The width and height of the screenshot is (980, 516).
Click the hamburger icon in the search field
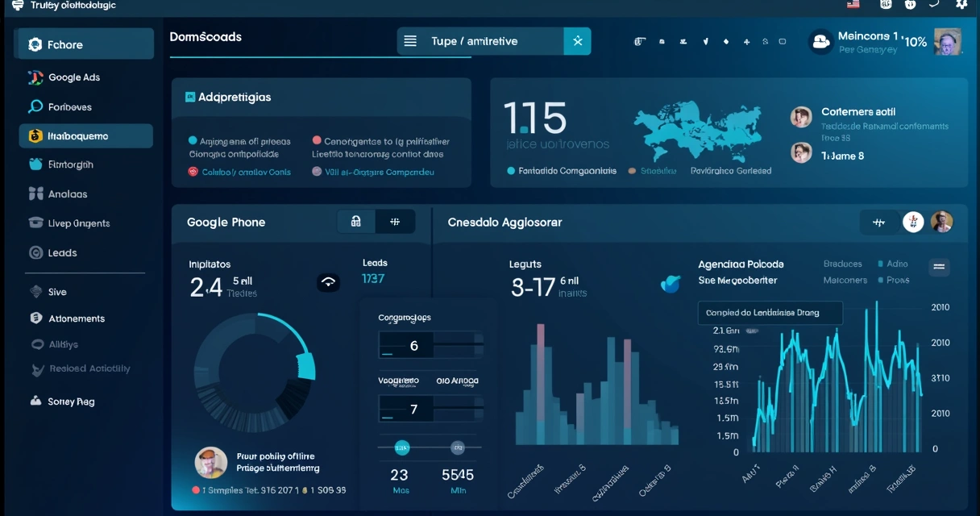click(410, 41)
